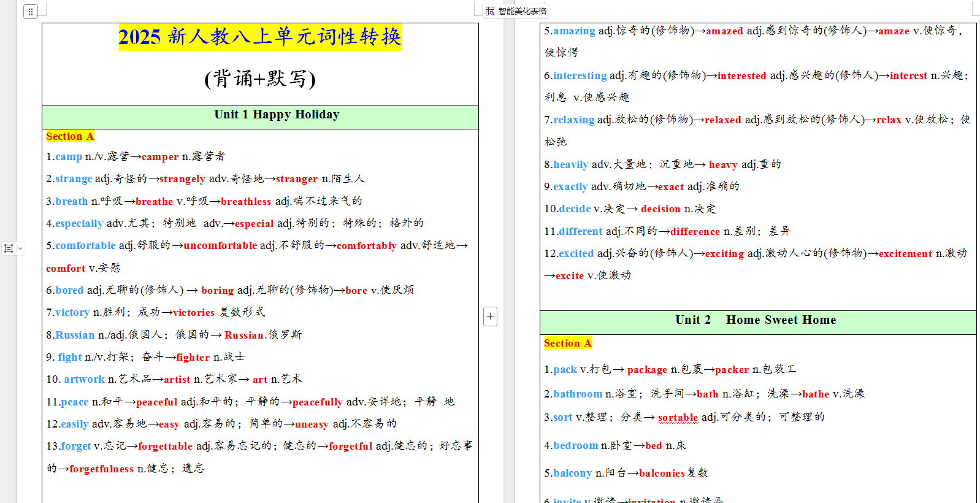Click the blue word amazing
The image size is (980, 503).
tap(574, 31)
